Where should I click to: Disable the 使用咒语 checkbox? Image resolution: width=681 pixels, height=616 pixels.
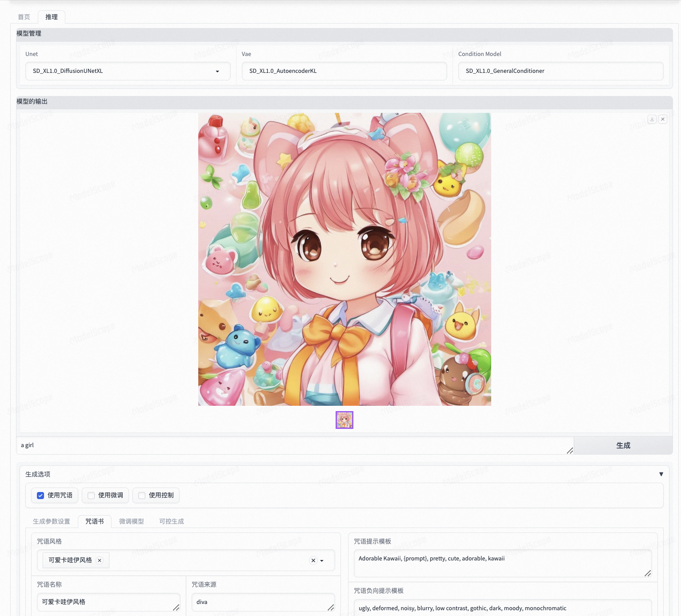(40, 495)
